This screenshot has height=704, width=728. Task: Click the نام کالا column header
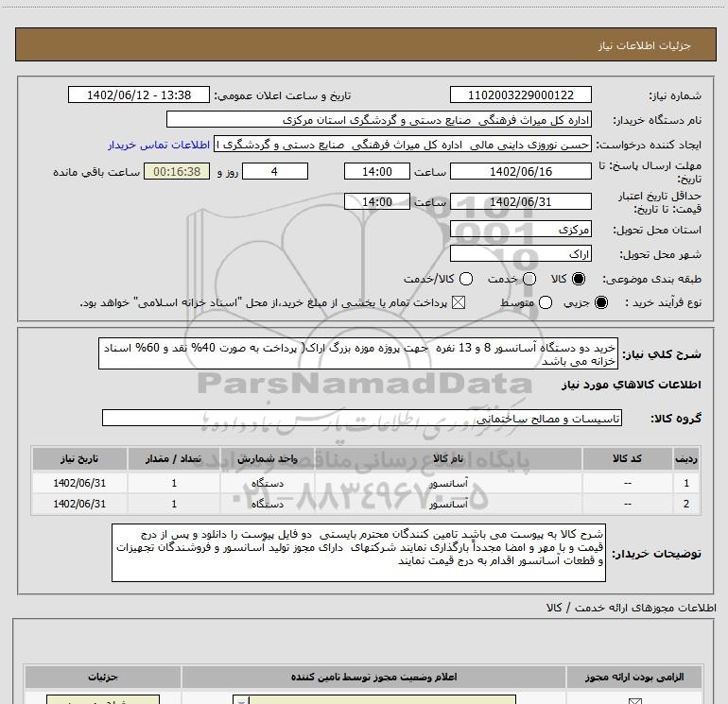[x=448, y=459]
